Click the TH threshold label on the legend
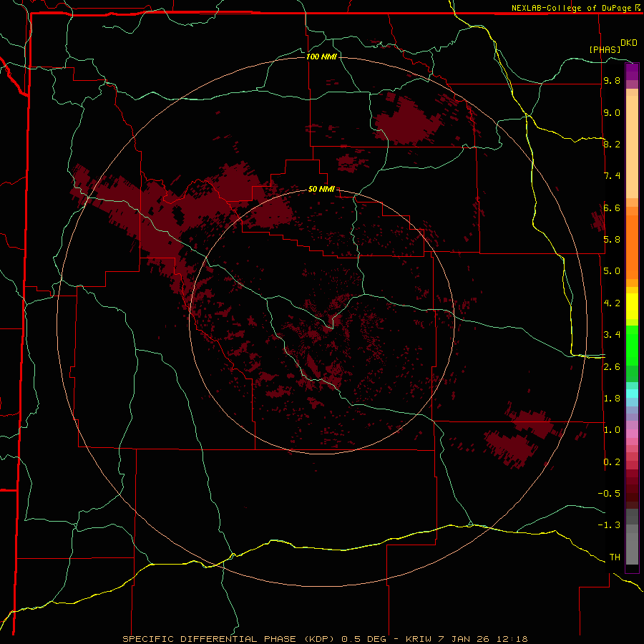The width and height of the screenshot is (644, 644). point(615,557)
